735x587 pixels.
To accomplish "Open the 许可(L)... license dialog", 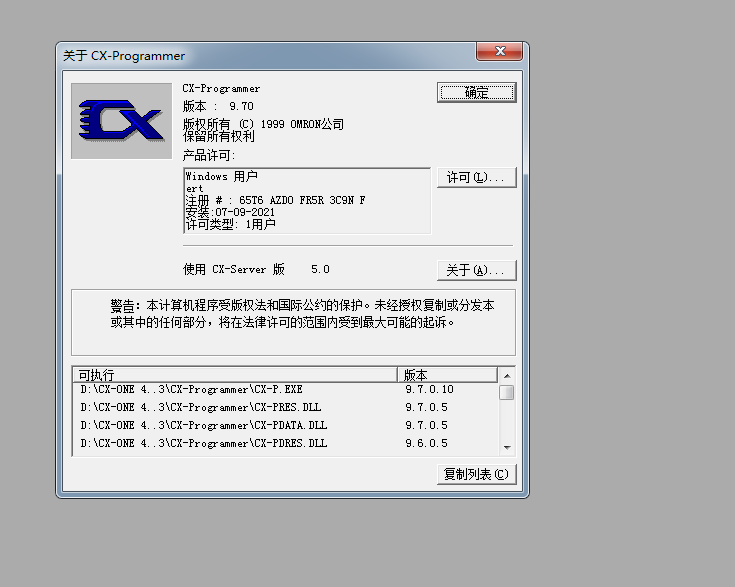I will (x=476, y=177).
